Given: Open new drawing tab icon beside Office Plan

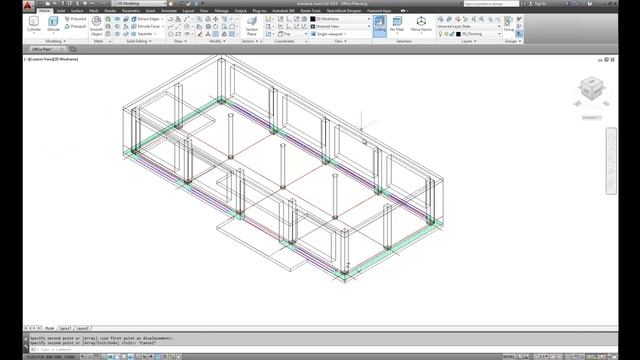Looking at the screenshot, I should pyautogui.click(x=73, y=49).
